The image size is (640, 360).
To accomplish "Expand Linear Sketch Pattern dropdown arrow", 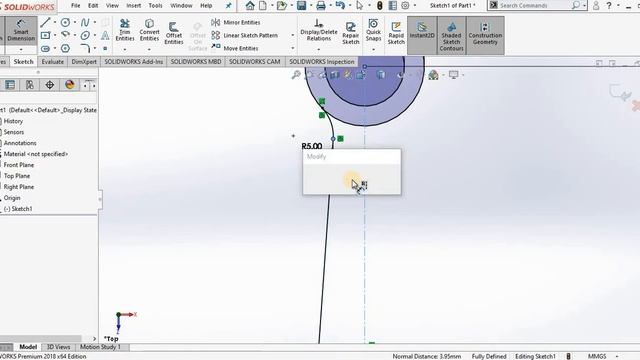I will pos(293,36).
